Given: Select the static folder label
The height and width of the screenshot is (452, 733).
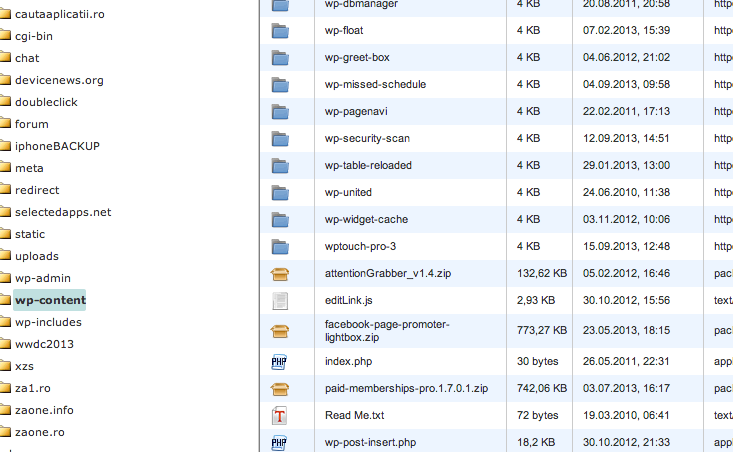Looking at the screenshot, I should tap(30, 234).
